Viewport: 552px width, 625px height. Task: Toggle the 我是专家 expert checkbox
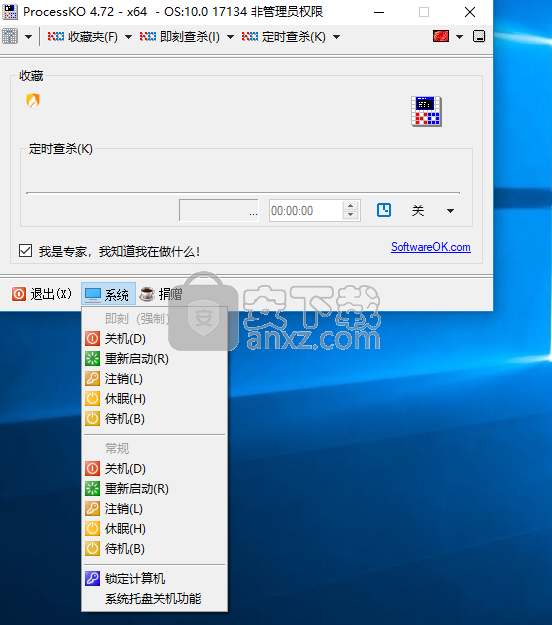[26, 251]
